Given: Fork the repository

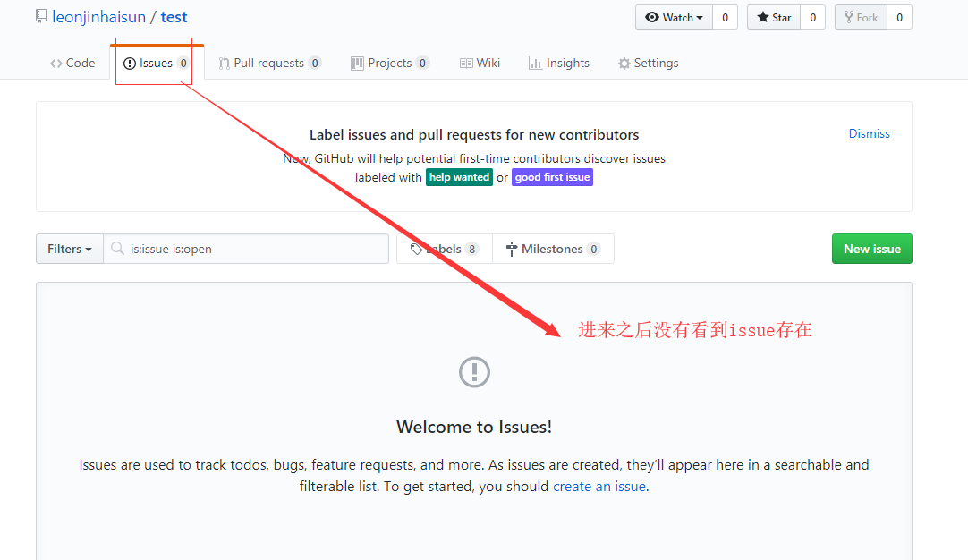Looking at the screenshot, I should coord(862,17).
